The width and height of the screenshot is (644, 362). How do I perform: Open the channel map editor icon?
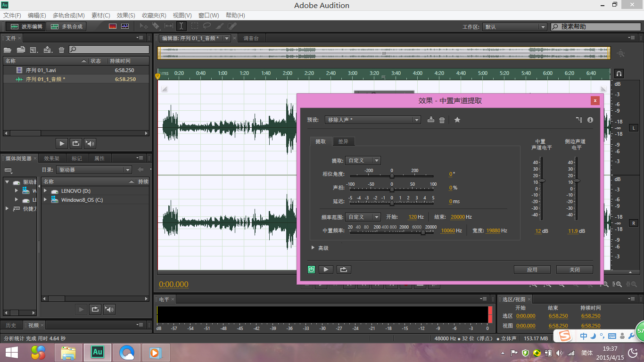[x=579, y=120]
